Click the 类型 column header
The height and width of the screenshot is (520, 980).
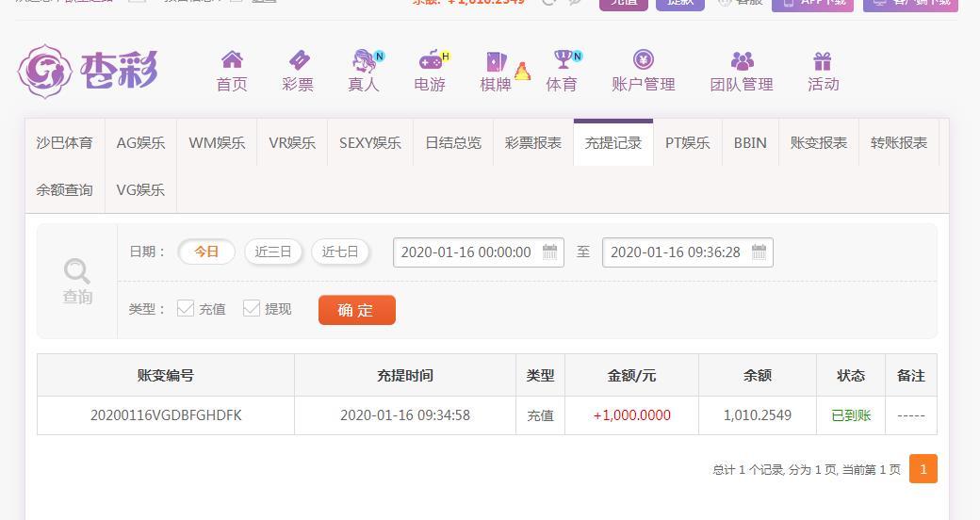click(x=540, y=375)
